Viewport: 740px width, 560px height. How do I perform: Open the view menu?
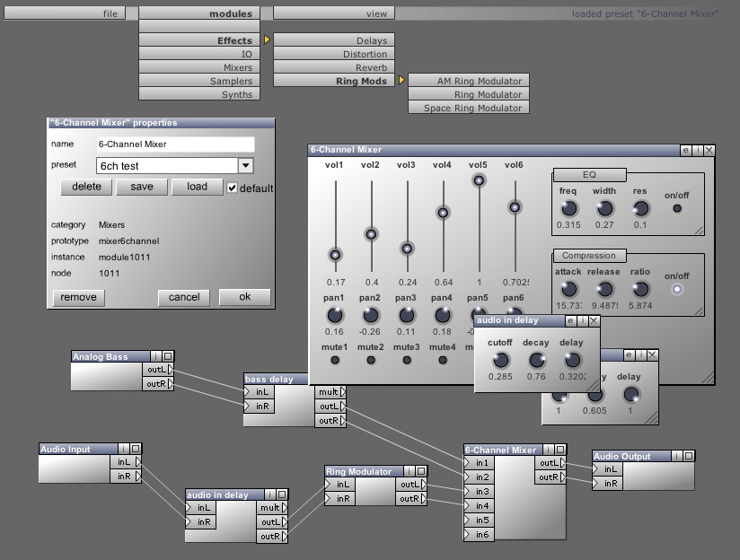(x=334, y=13)
